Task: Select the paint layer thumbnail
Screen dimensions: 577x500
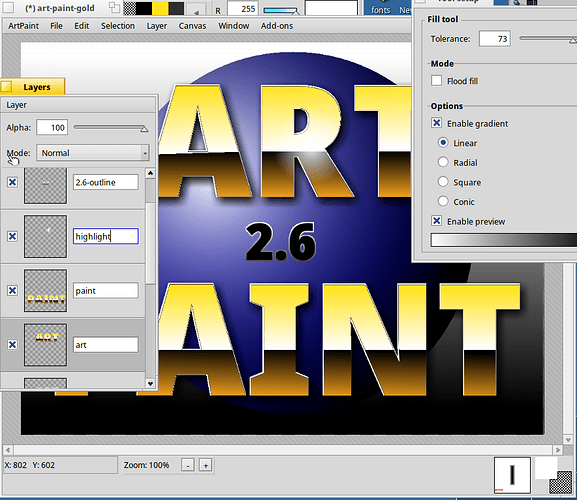Action: click(45, 291)
